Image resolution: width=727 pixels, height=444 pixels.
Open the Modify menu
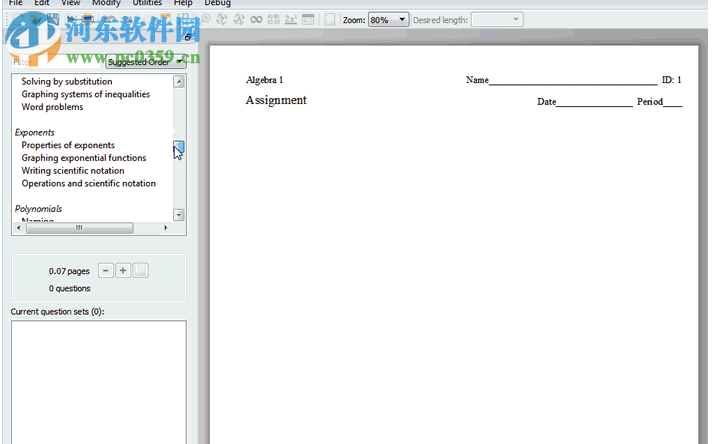(106, 3)
